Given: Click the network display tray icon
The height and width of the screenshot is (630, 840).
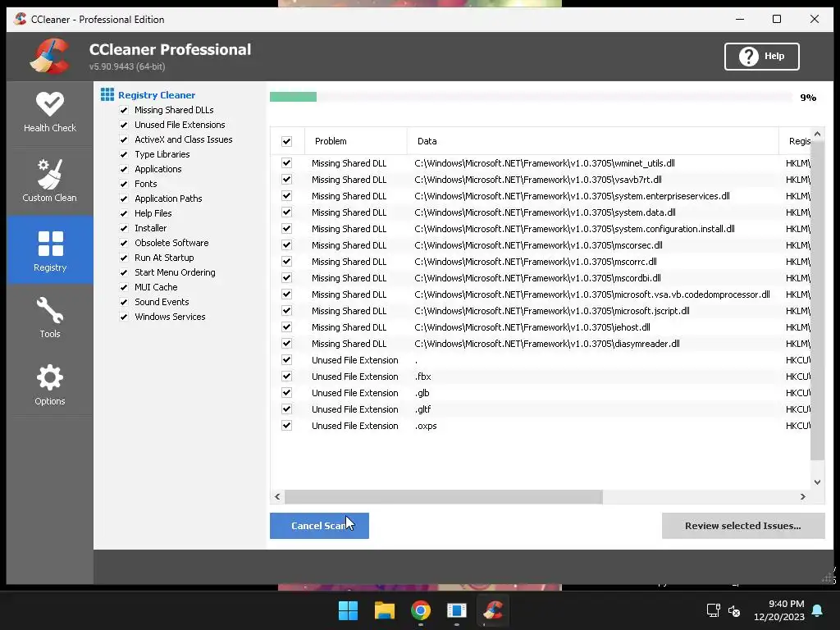Looking at the screenshot, I should (x=713, y=610).
